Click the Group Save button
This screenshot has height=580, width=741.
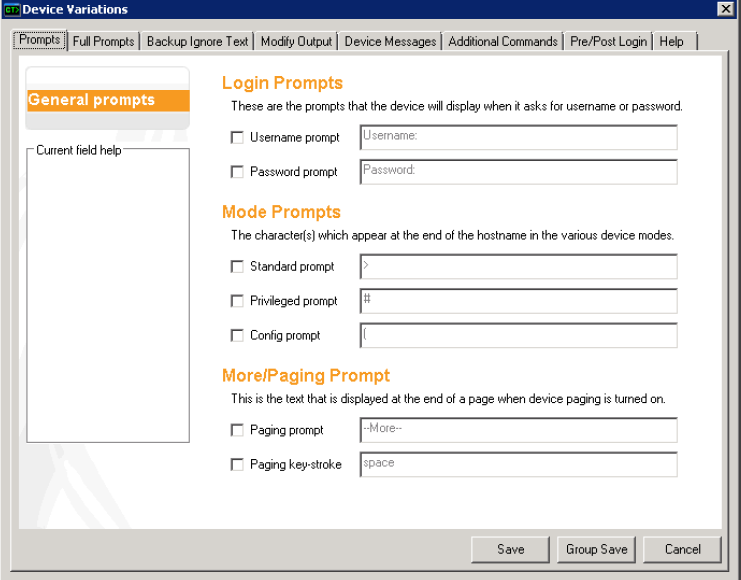point(596,549)
